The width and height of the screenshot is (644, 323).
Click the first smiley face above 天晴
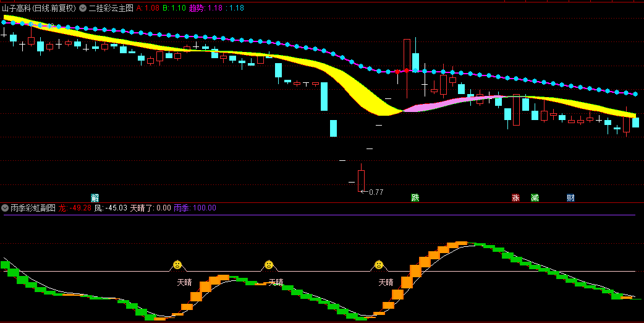[x=177, y=265]
